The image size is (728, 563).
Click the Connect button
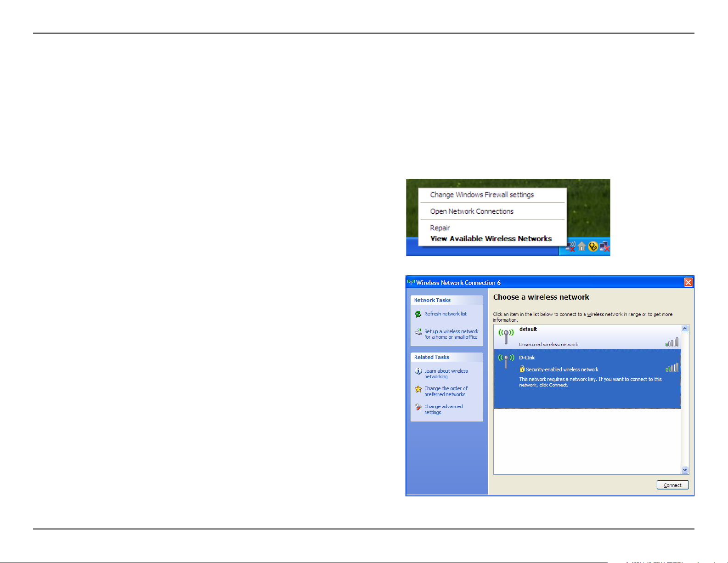click(x=673, y=485)
